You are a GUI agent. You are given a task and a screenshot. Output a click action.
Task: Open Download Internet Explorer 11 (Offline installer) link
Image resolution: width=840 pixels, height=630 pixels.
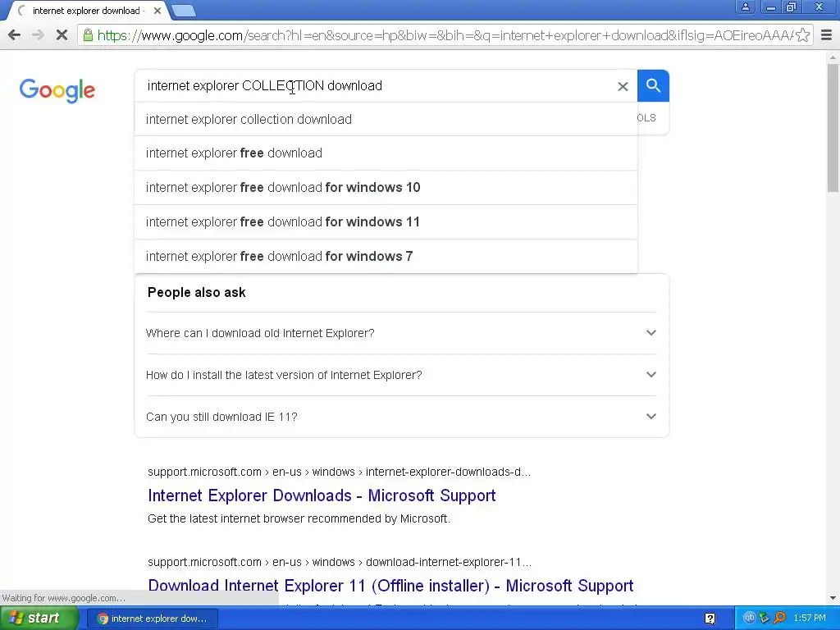point(390,586)
